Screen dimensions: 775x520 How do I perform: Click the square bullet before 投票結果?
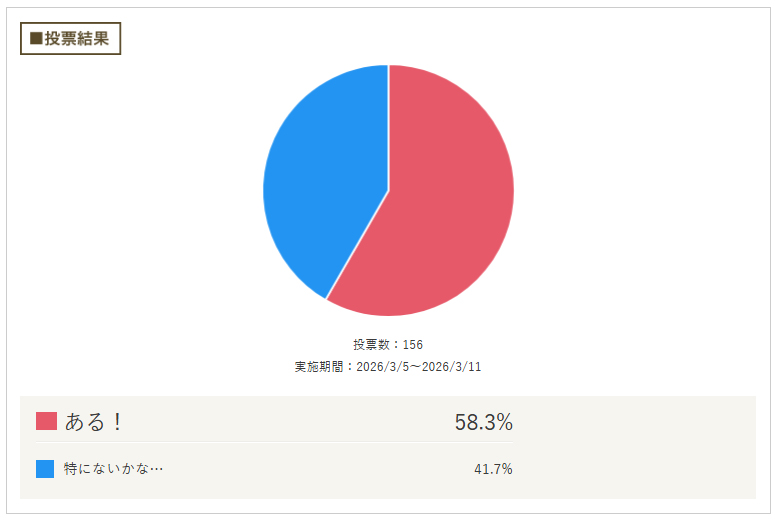(x=36, y=39)
